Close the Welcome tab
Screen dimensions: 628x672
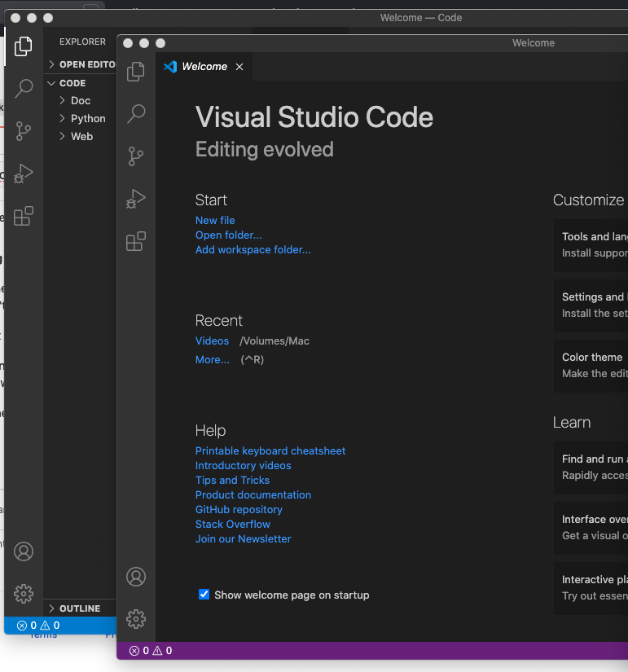tap(239, 67)
